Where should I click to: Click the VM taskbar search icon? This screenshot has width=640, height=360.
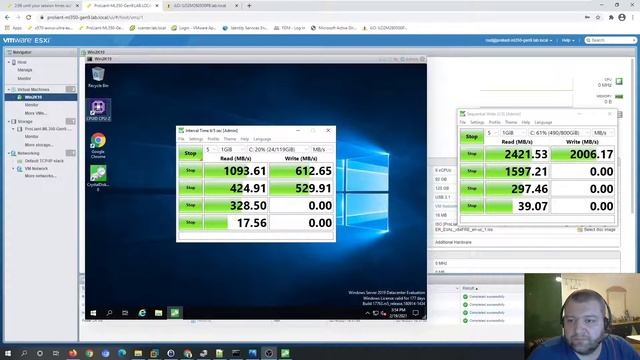click(109, 313)
